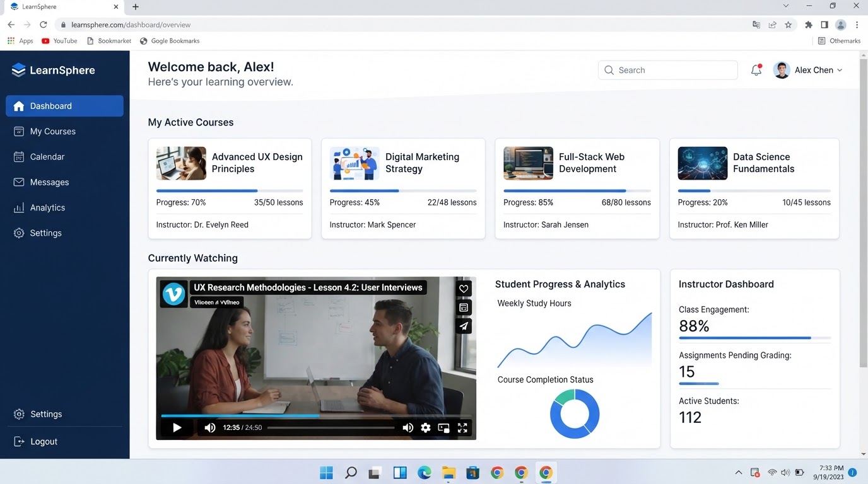Open browser extensions puzzle icon
Viewport: 868px width, 484px height.
[x=809, y=25]
